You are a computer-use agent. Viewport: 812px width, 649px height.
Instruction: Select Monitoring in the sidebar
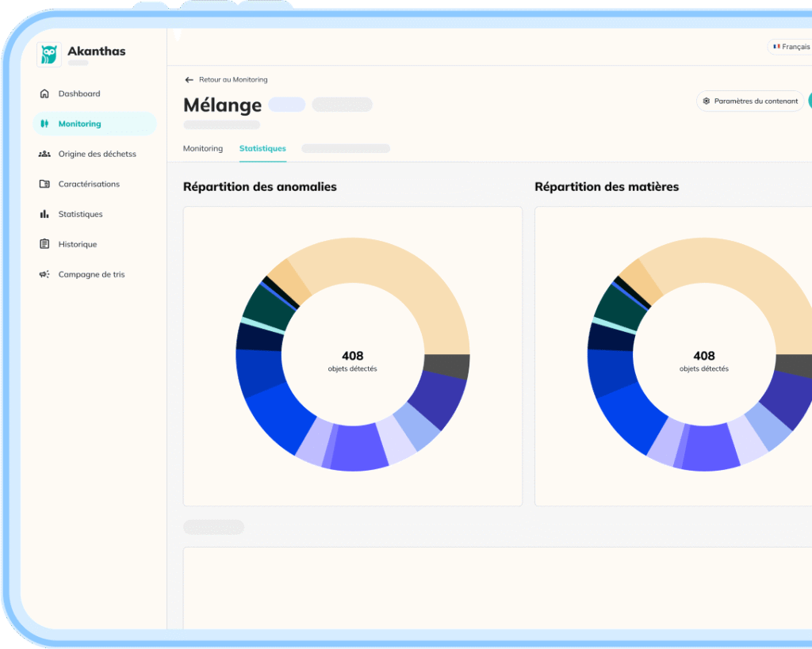(x=95, y=124)
